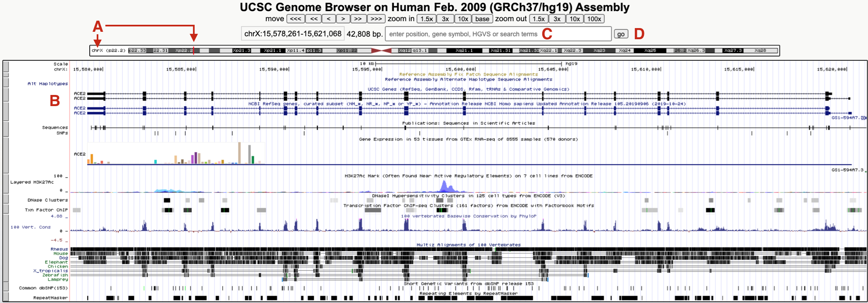Click gray side bar next to DNase Clusters
This screenshot has width=868, height=303.
(6, 199)
